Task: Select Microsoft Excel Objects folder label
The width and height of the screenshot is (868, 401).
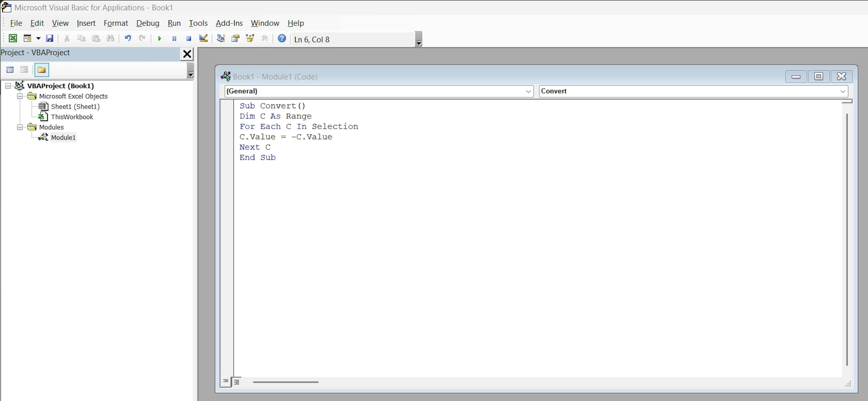Action: 73,96
